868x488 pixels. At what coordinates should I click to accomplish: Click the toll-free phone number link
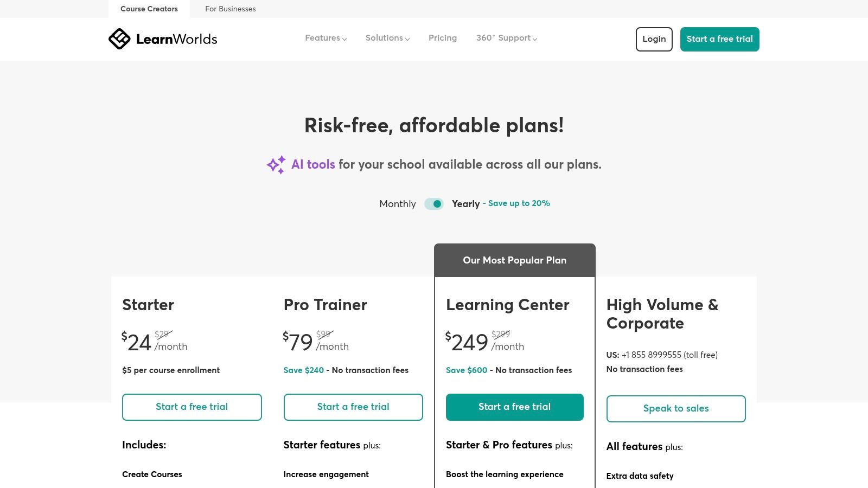click(x=650, y=355)
